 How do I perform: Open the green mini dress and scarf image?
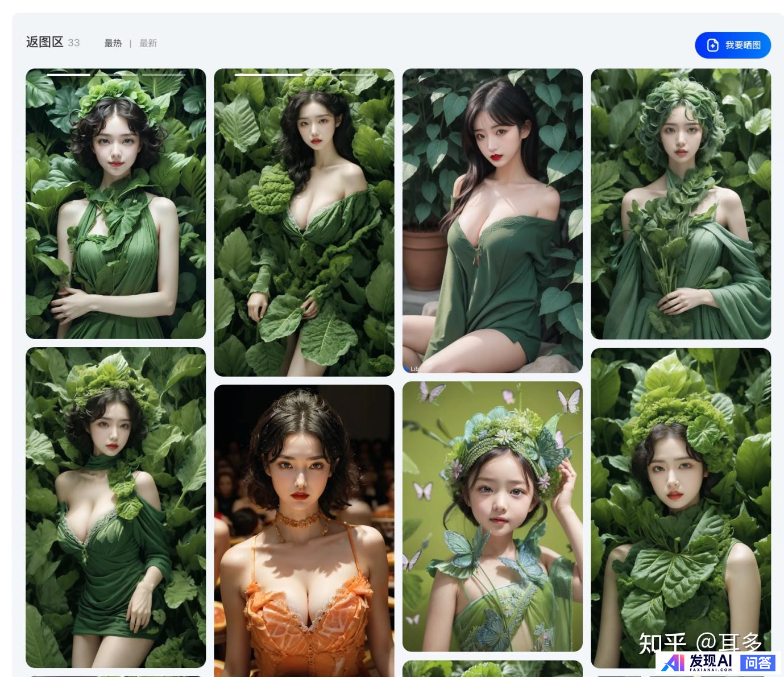pyautogui.click(x=115, y=507)
